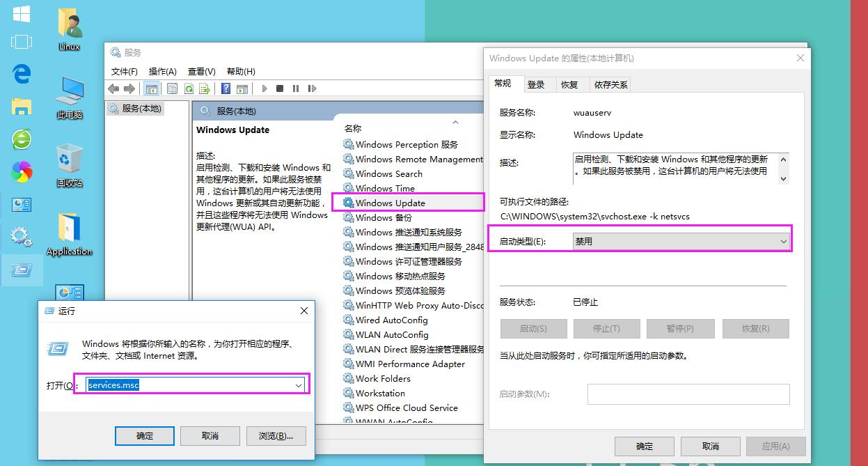The image size is (868, 466).
Task: Select the Windows Time service row
Action: (x=412, y=188)
